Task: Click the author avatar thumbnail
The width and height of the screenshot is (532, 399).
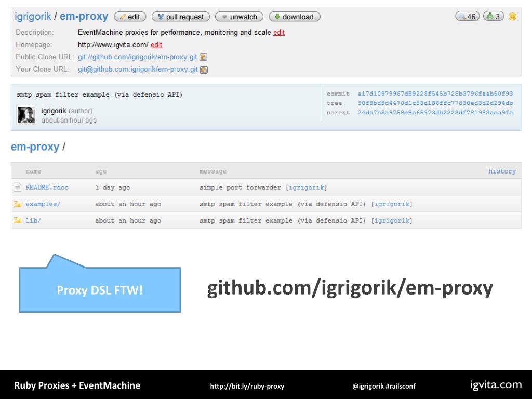Action: point(26,115)
